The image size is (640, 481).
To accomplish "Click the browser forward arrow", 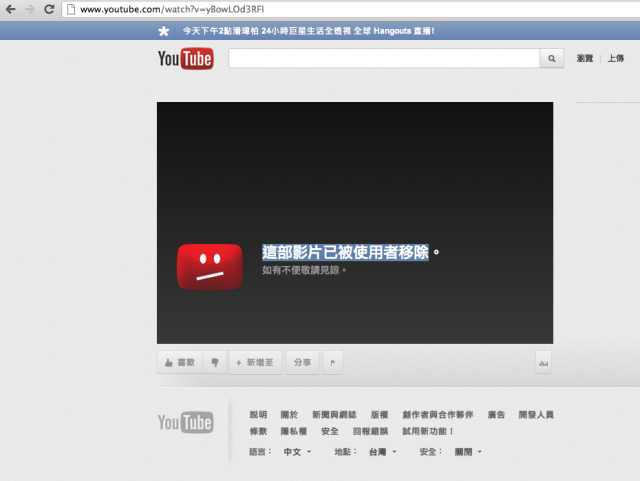I will tap(30, 9).
